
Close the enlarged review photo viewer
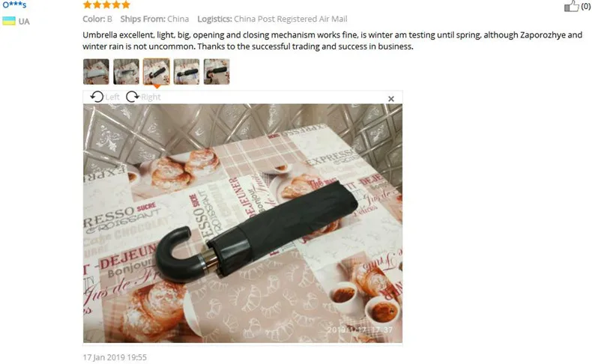click(391, 99)
